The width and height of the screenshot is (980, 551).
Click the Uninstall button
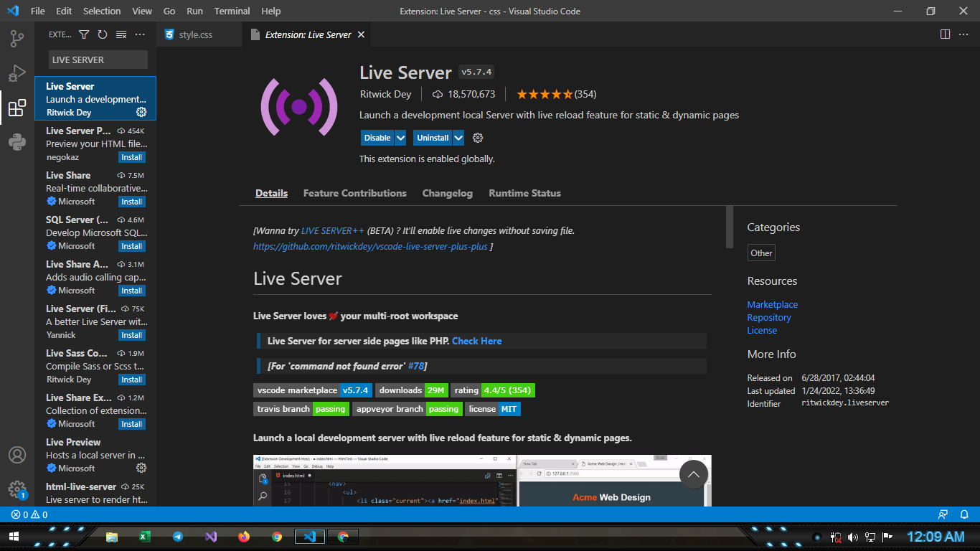click(433, 138)
